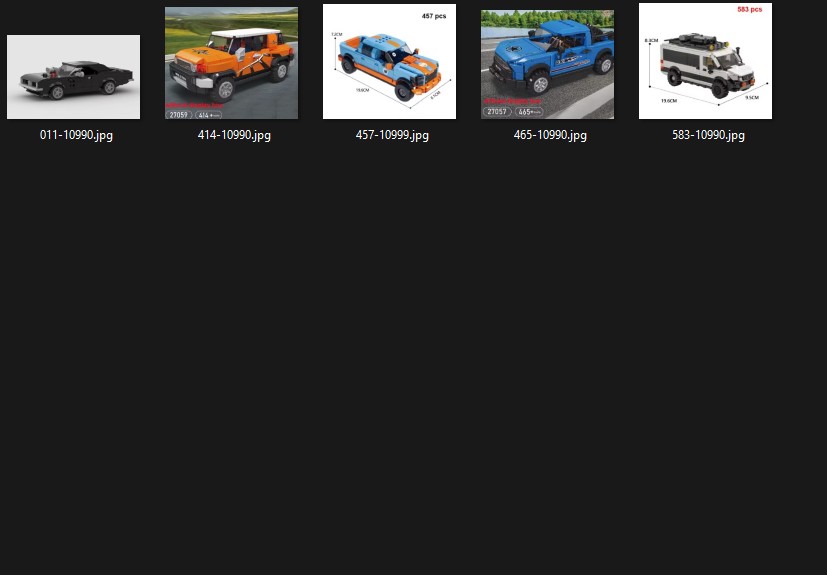827x575 pixels.
Task: Open the light blue pickup truck thumbnail
Action: 389,61
